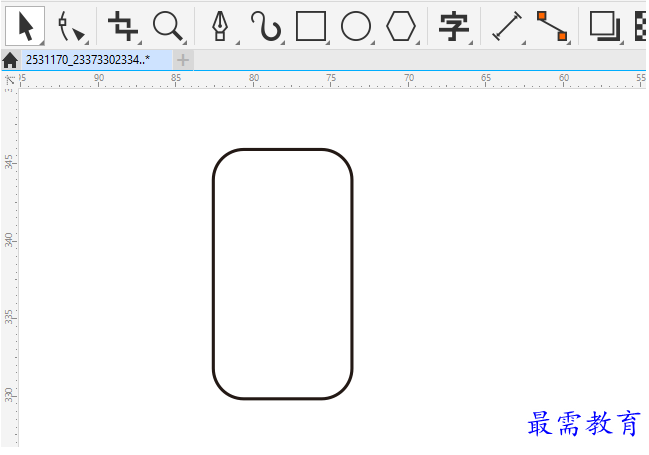Expand the Polygon tool flyout arrow
This screenshot has height=455, width=649.
click(x=418, y=43)
